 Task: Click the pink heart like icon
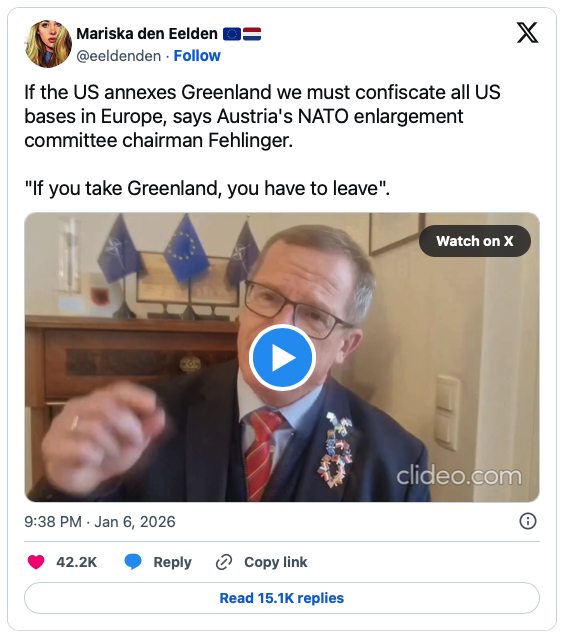pyautogui.click(x=36, y=562)
